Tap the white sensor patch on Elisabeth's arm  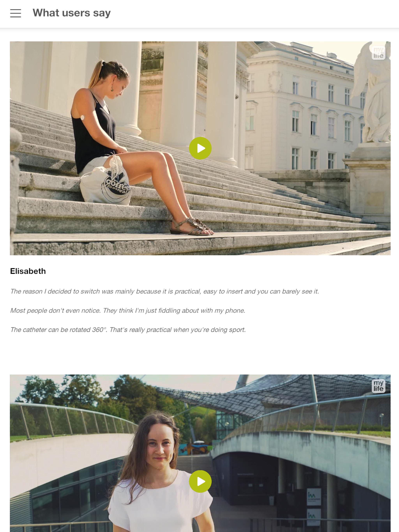tap(83, 118)
